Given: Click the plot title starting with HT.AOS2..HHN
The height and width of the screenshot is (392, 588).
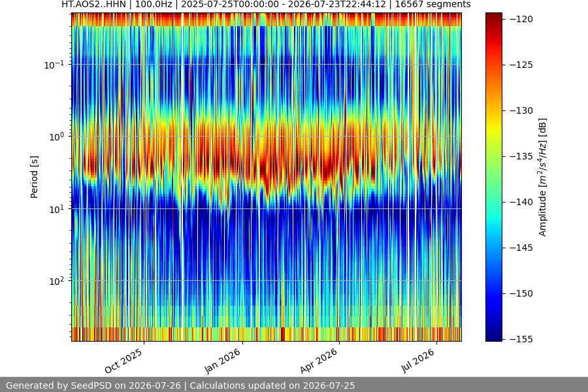Looking at the screenshot, I should [x=266, y=5].
